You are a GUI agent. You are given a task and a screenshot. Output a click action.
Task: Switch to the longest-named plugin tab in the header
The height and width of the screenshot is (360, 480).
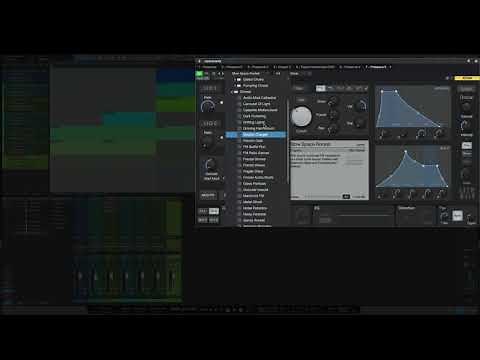click(x=315, y=67)
